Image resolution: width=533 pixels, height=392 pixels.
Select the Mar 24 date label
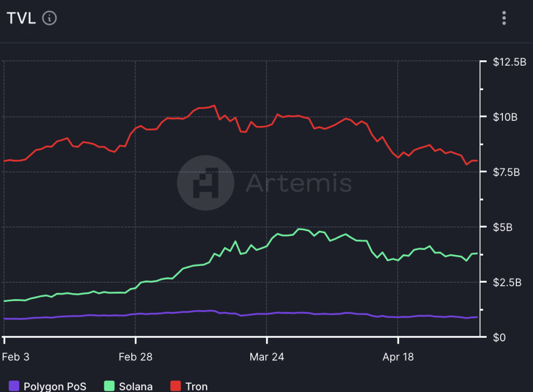pyautogui.click(x=267, y=357)
